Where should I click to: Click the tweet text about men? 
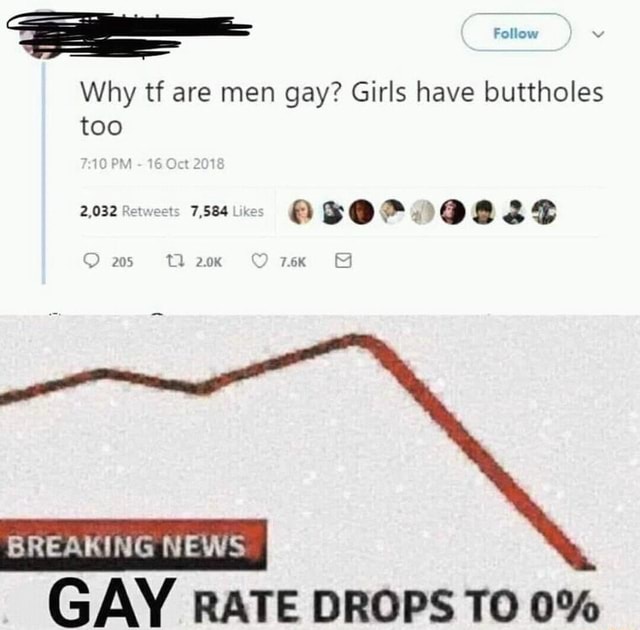click(341, 109)
